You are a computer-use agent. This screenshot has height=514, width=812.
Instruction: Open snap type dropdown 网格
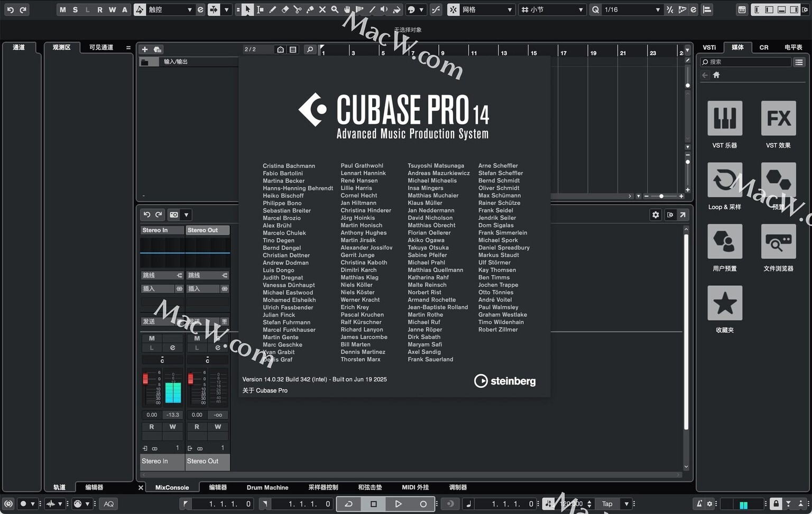487,10
